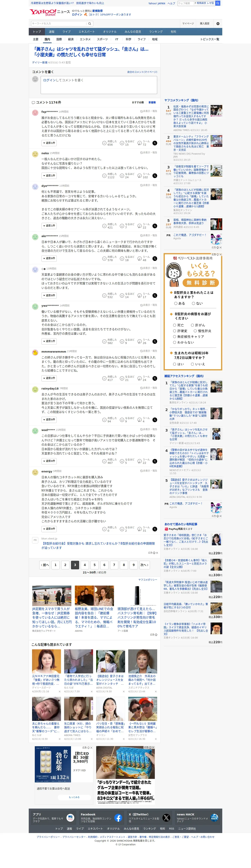The height and width of the screenshot is (868, 251).
Task: Click 次へ in the comment pagination
Action: pyautogui.click(x=144, y=565)
